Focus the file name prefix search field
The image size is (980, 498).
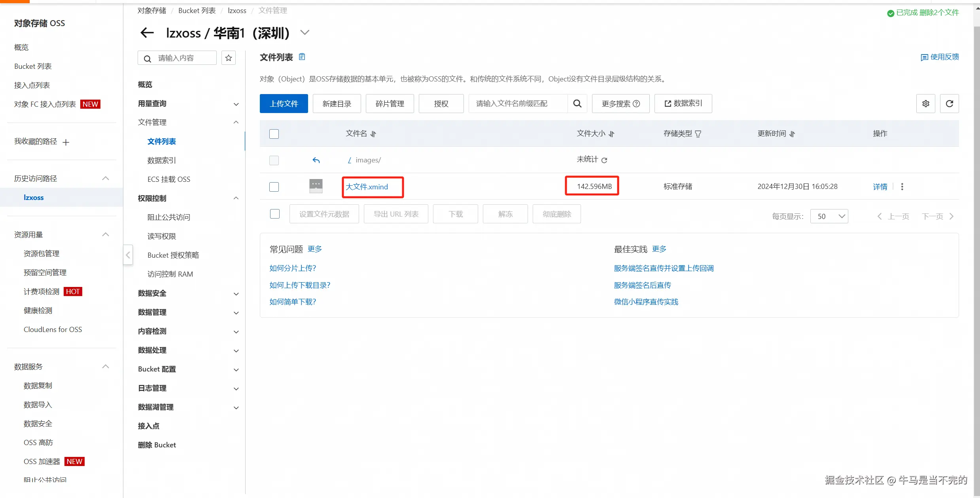(x=518, y=104)
